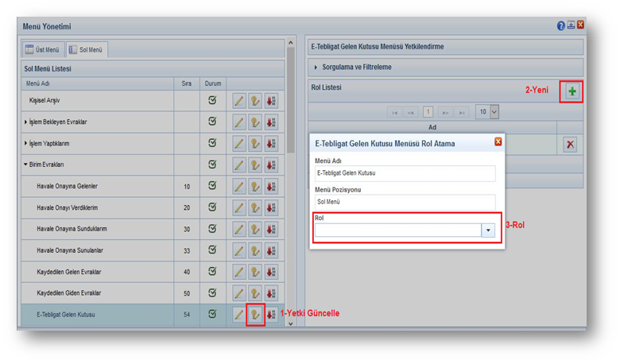The width and height of the screenshot is (620, 364).
Task: Click the green plus Yeni button
Action: (x=572, y=92)
